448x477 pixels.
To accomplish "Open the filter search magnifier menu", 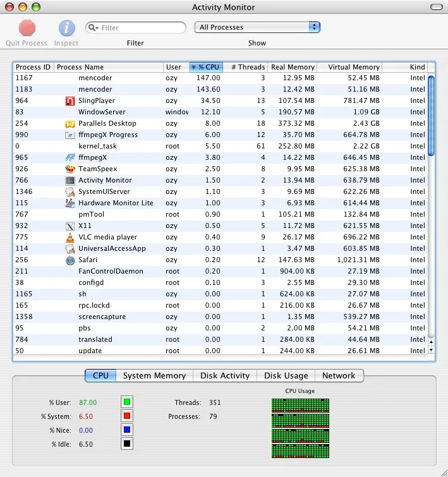I will tap(93, 28).
